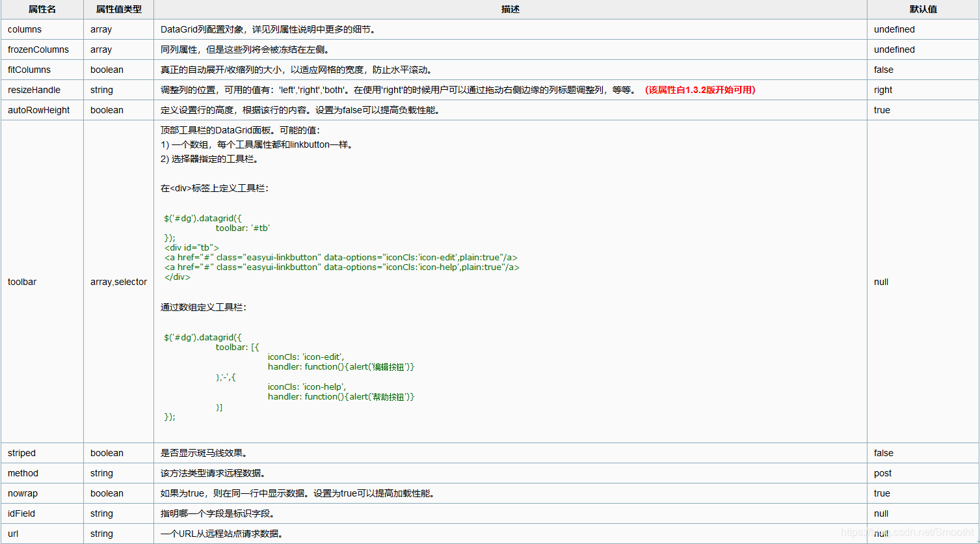Click the '通过数组定义工具栏' line

tap(204, 307)
